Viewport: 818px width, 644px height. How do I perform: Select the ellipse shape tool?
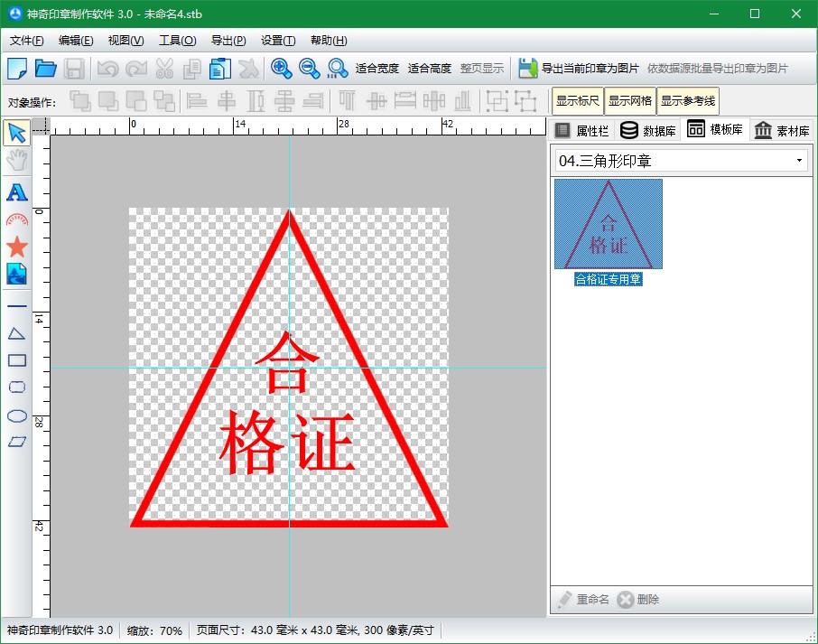(16, 415)
